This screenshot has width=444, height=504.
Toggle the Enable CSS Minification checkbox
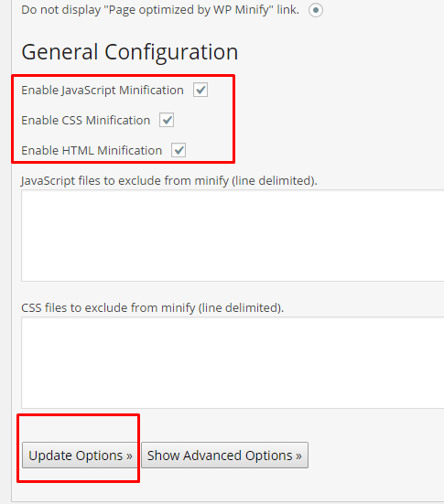coord(167,120)
